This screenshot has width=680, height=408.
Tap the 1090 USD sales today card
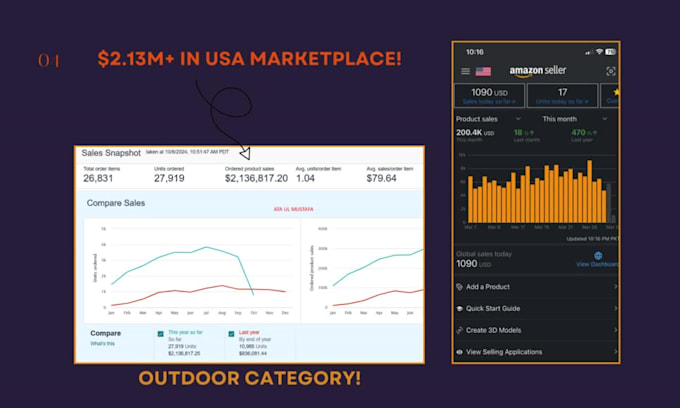tap(489, 95)
